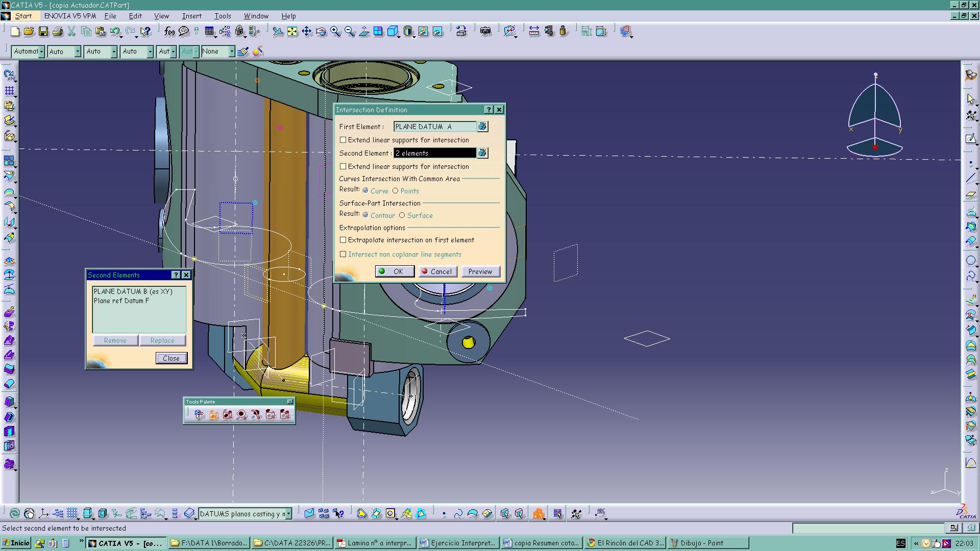Click the last icon in Tools Palette

coord(285,415)
